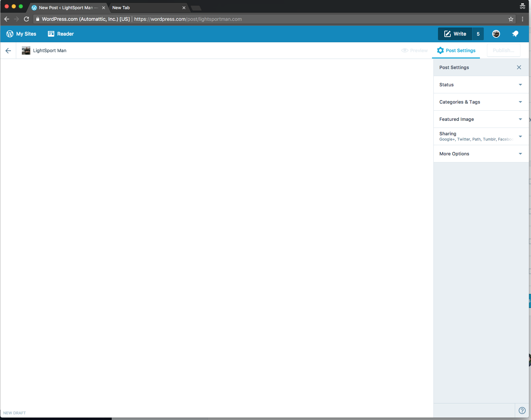Close the Post Settings sidebar
This screenshot has width=531, height=420.
tap(519, 67)
